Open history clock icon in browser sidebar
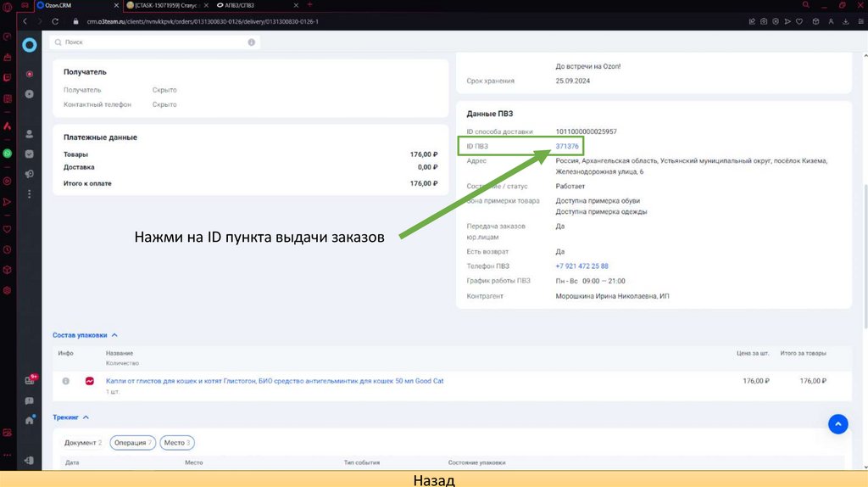Viewport: 868px width, 487px height. click(7, 250)
